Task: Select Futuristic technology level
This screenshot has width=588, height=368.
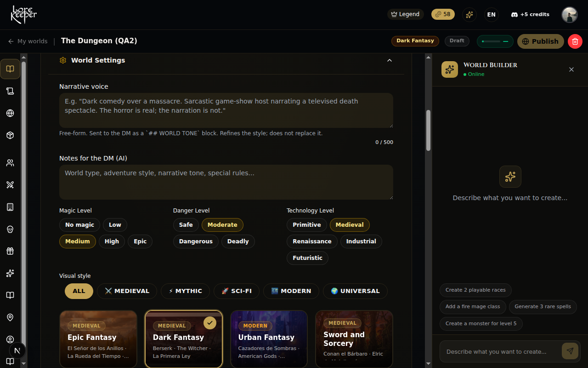Action: [307, 258]
